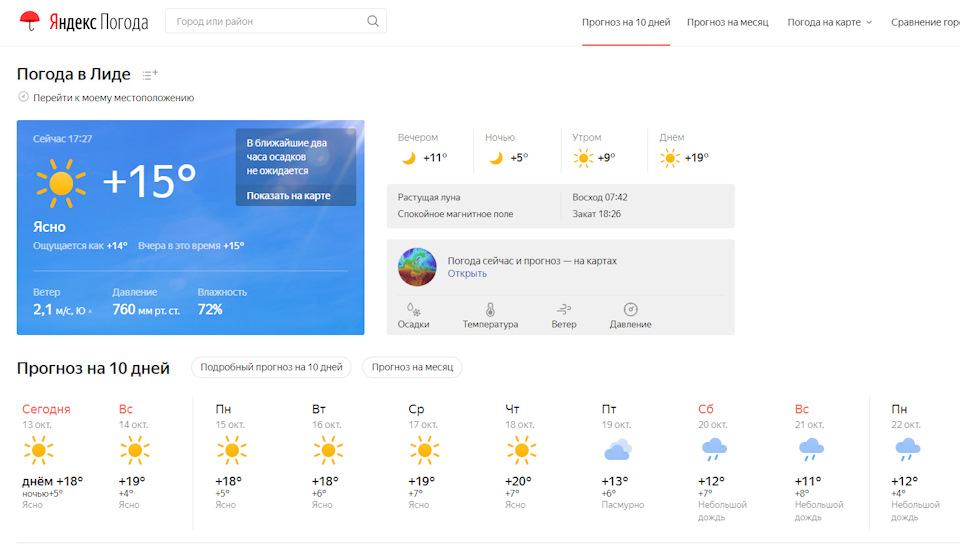Switch to Прогноз на месяц tab

[x=727, y=22]
